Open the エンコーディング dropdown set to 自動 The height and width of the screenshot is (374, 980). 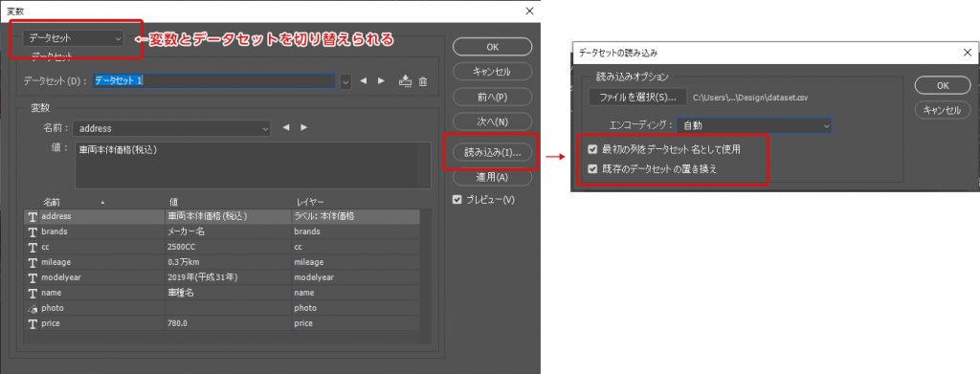point(754,125)
